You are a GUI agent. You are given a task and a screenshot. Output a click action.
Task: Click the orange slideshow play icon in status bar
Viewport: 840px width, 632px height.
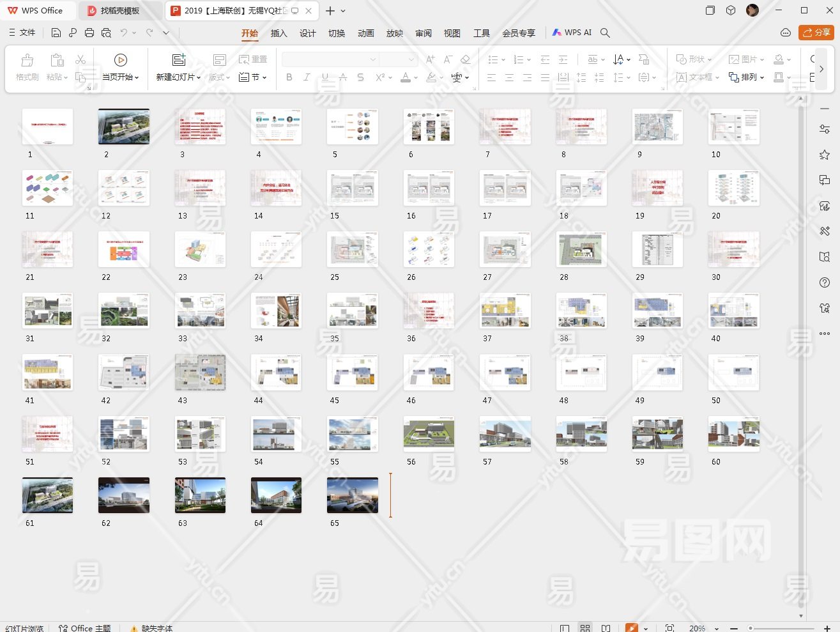click(x=631, y=628)
